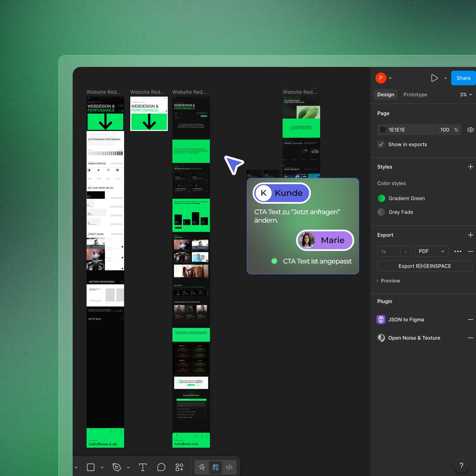
Task: Open the zoom percentage menu
Action: click(465, 94)
